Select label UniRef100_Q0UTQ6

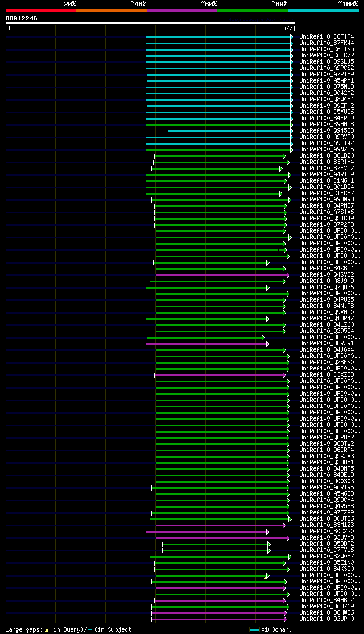pos(326,519)
